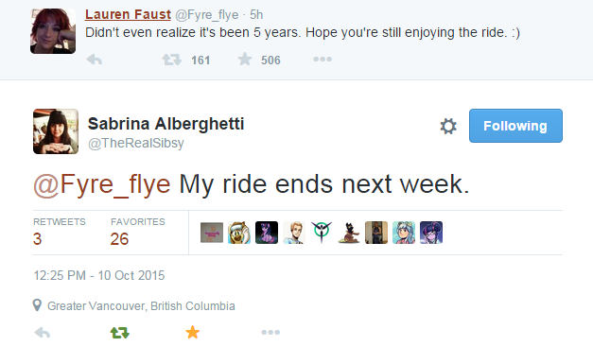
Task: Open the Twilight Sparkle pony avatar favoriter
Action: click(267, 233)
